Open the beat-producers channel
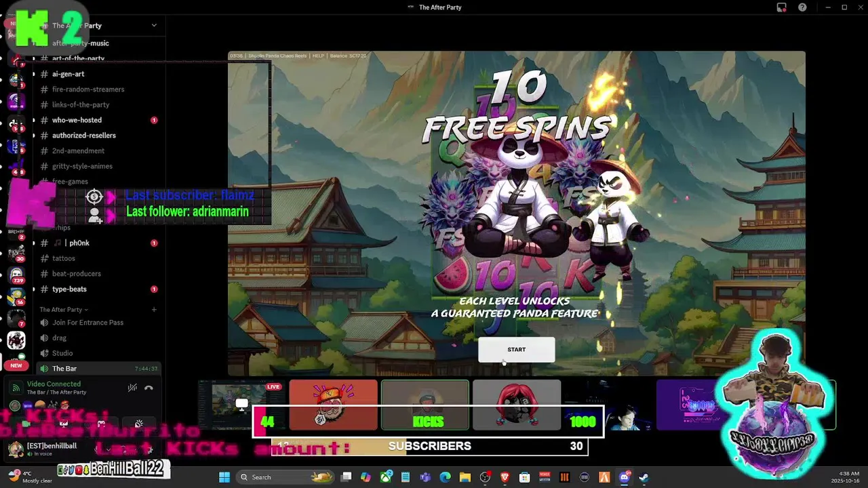 tap(76, 274)
